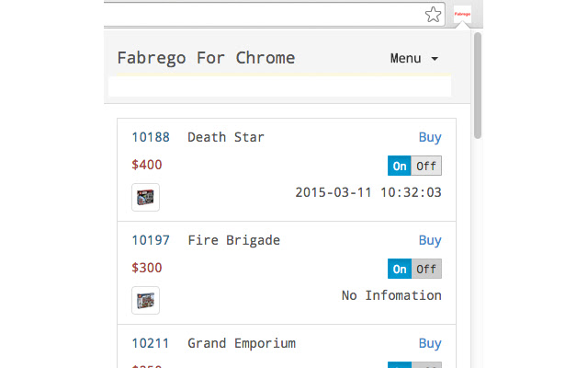This screenshot has width=588, height=368.
Task: Click the bookmark star in the address bar
Action: point(433,15)
